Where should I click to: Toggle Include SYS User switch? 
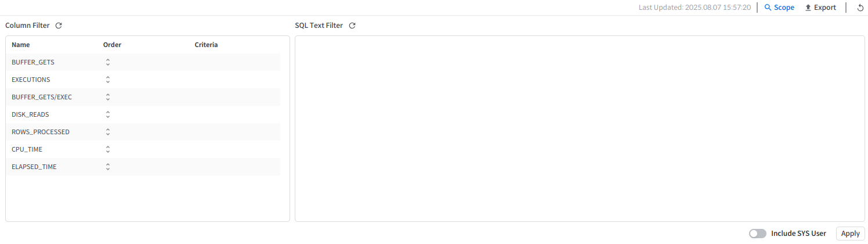757,234
